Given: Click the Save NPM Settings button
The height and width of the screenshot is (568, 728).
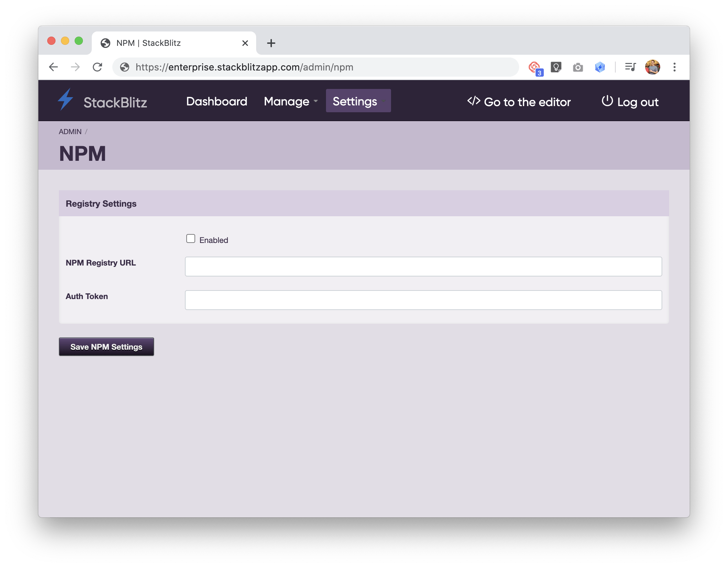Looking at the screenshot, I should coord(106,347).
